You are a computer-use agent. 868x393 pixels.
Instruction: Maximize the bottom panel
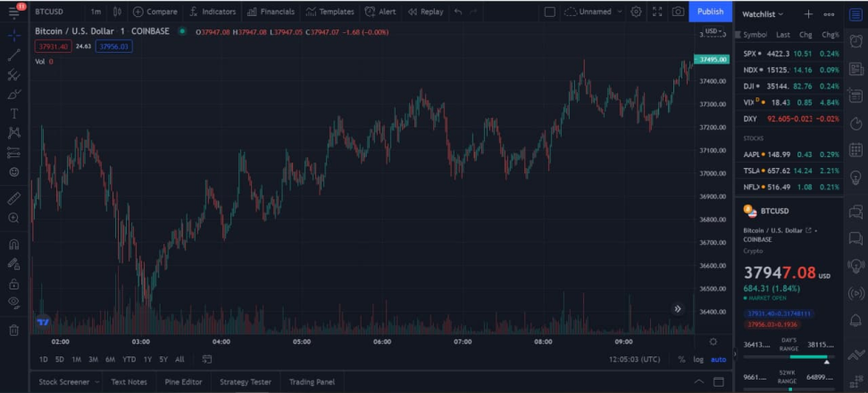click(x=719, y=381)
